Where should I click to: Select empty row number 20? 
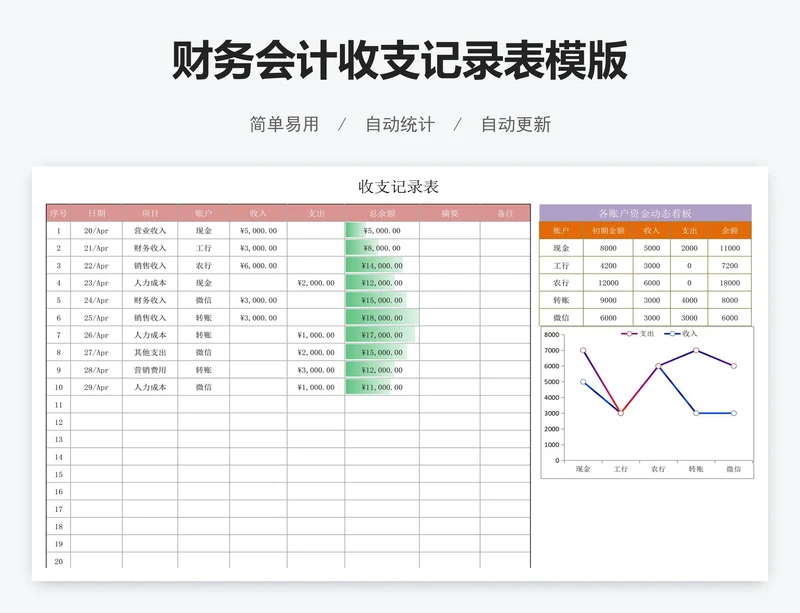[x=59, y=561]
